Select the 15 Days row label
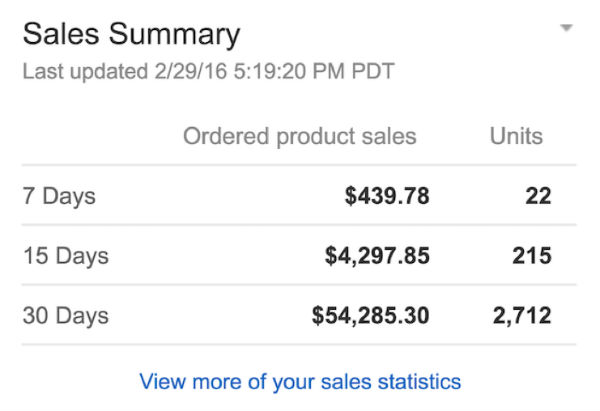The image size is (600, 411). [66, 256]
